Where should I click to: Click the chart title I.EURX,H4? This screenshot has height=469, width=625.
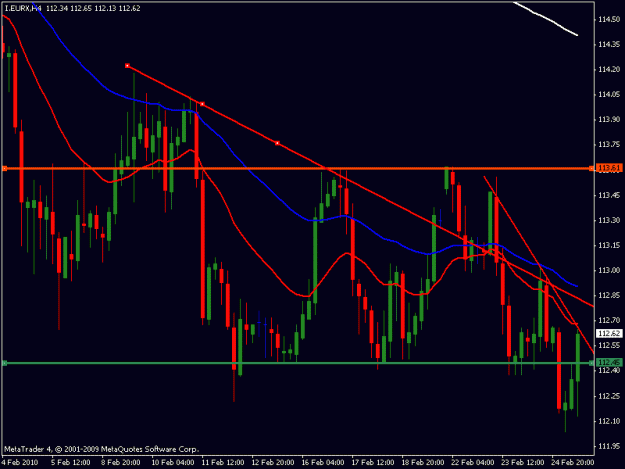(23, 8)
